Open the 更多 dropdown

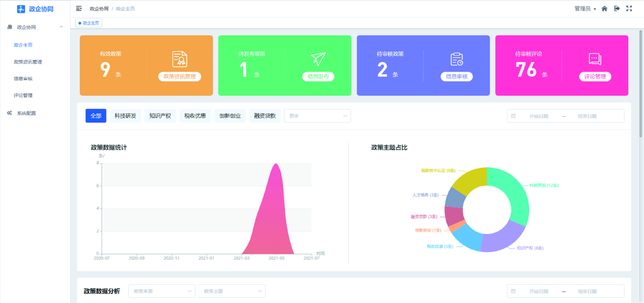[317, 116]
